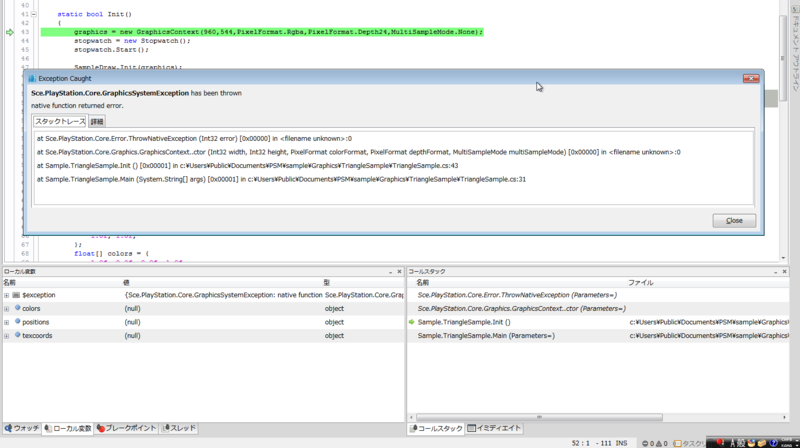Viewport: 800px width, 448px height.
Task: Click the INS insert mode indicator
Action: pos(621,443)
